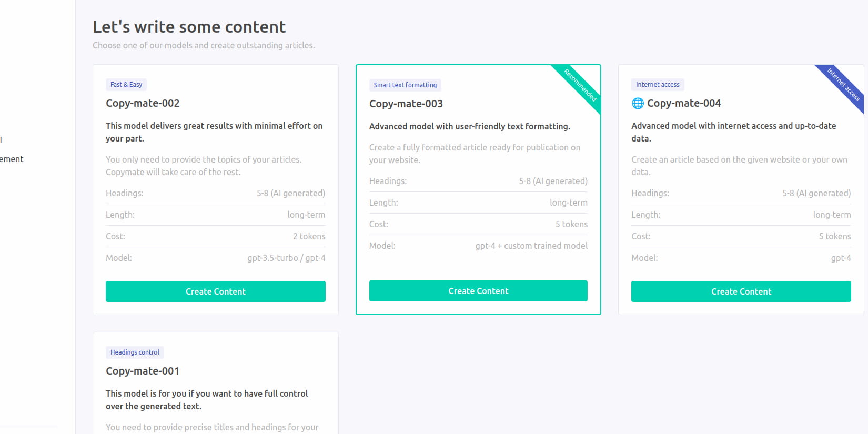The image size is (868, 434).
Task: Click the "Headings control" badge
Action: click(x=135, y=352)
